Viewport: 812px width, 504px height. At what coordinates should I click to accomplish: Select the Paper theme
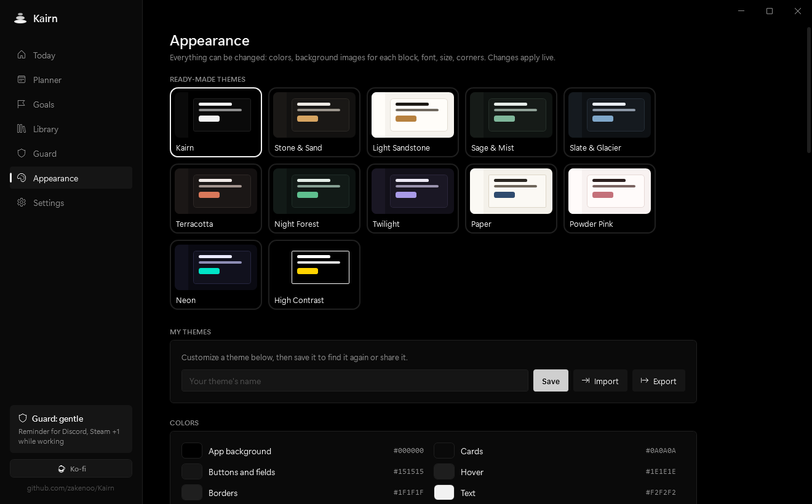click(511, 199)
